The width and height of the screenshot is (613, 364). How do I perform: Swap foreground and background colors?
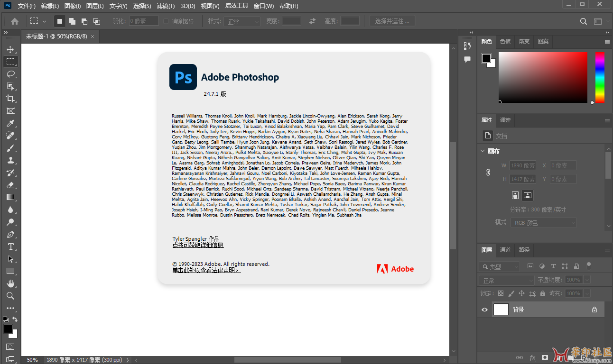15,319
